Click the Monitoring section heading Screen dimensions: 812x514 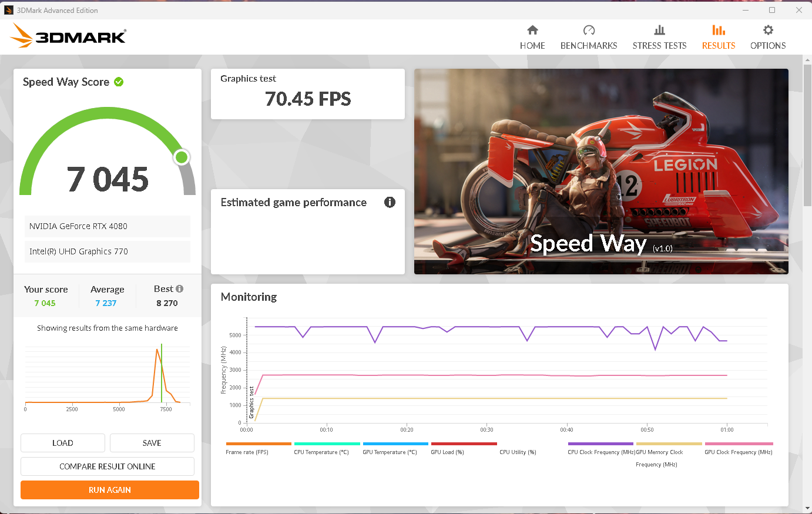pyautogui.click(x=249, y=297)
